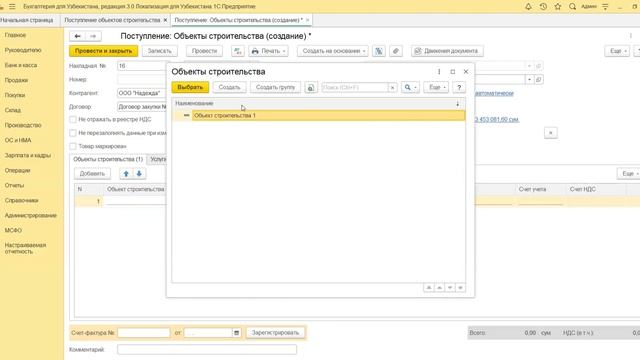Viewport: 640px width, 360px height.
Task: Move one item up in dialog list
Action: point(440,288)
